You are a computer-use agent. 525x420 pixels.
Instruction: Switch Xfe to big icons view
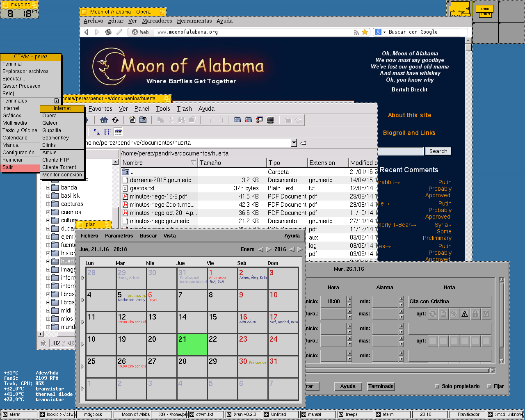97,132
